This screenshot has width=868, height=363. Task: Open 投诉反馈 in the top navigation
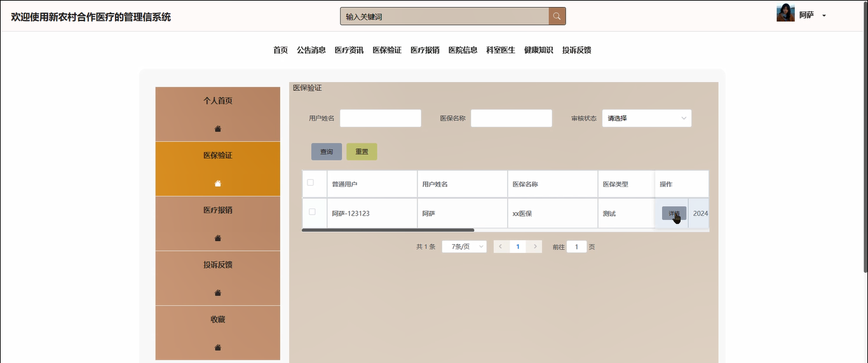pyautogui.click(x=576, y=50)
